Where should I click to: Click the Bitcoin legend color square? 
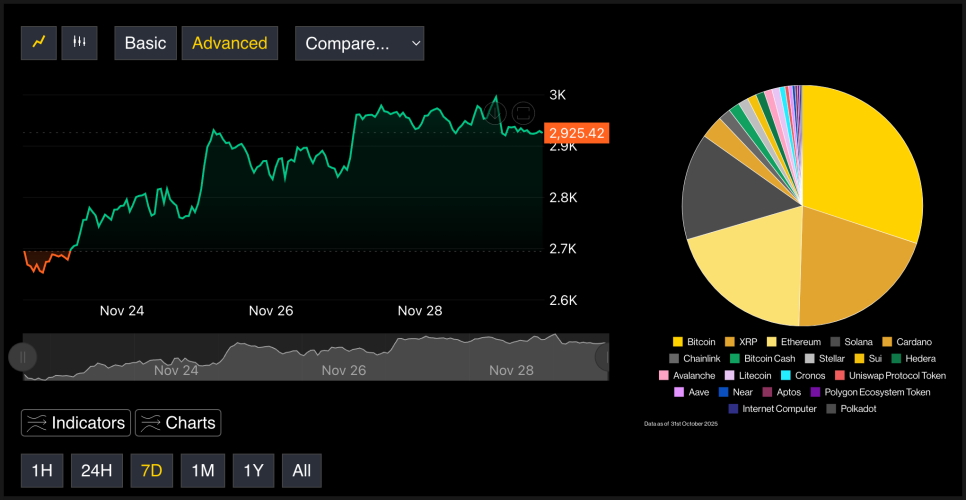click(x=678, y=342)
